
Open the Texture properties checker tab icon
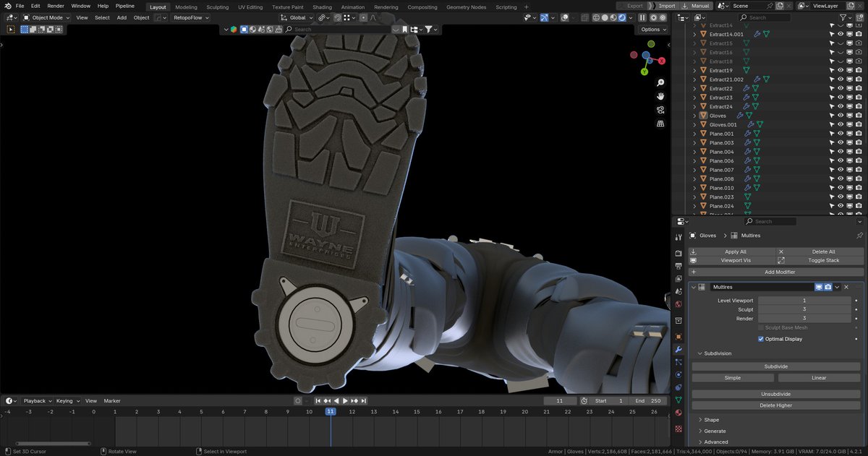coord(678,428)
